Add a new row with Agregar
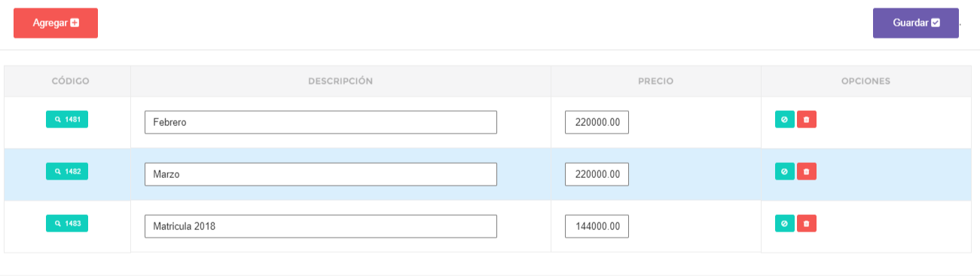The image size is (980, 276). pos(56,23)
